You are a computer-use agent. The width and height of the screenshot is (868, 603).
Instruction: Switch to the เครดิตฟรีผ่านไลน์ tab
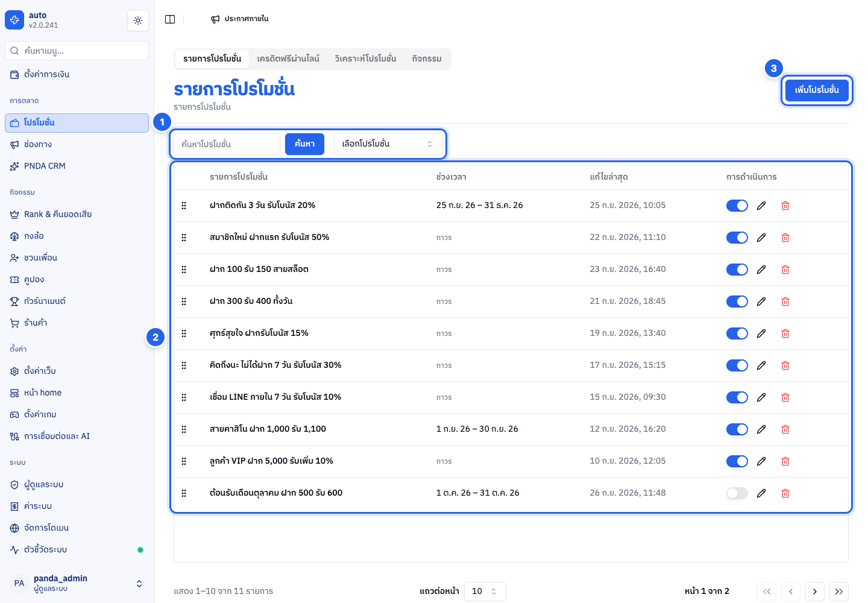point(288,58)
